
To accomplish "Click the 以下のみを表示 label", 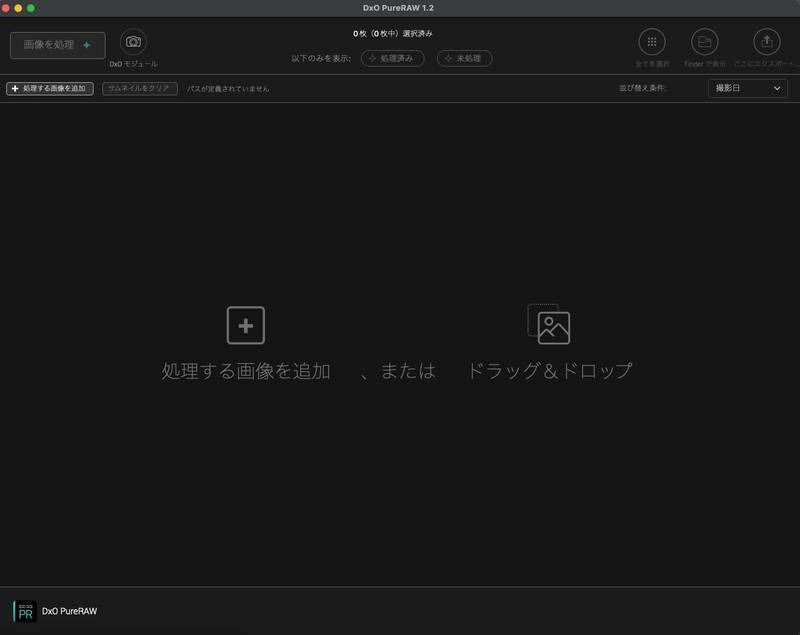I will coord(321,59).
